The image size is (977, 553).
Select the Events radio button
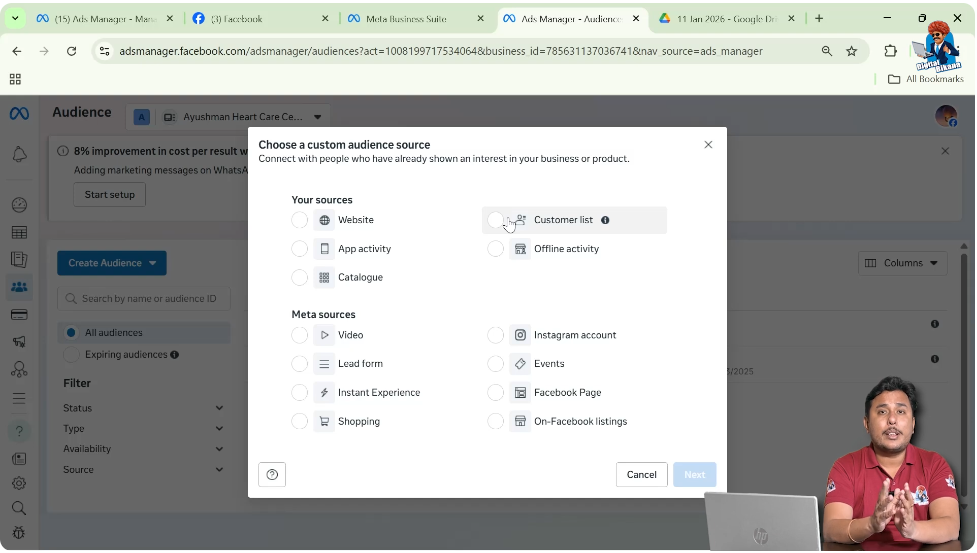(x=495, y=364)
